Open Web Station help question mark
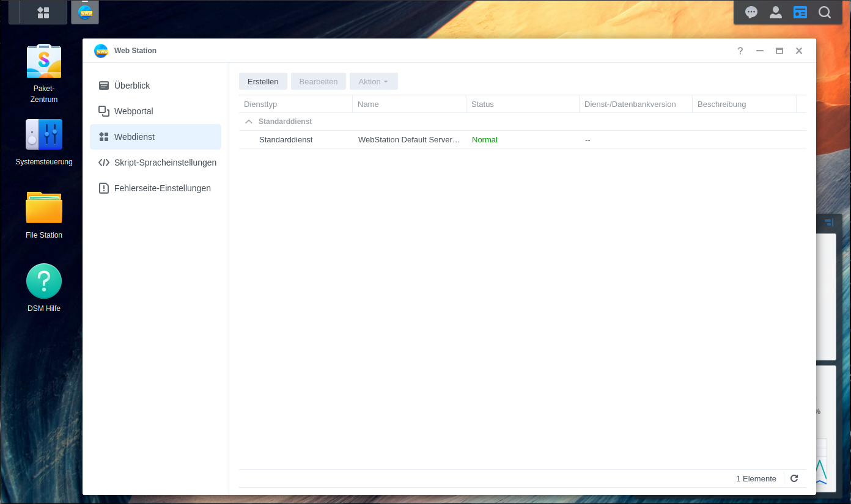Image resolution: width=851 pixels, height=504 pixels. coord(740,51)
